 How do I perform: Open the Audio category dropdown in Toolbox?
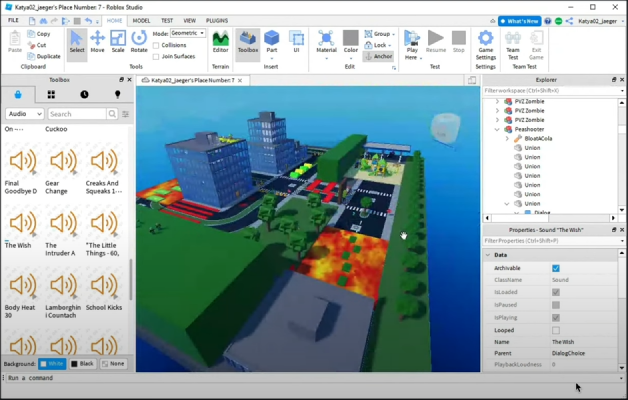[x=24, y=114]
